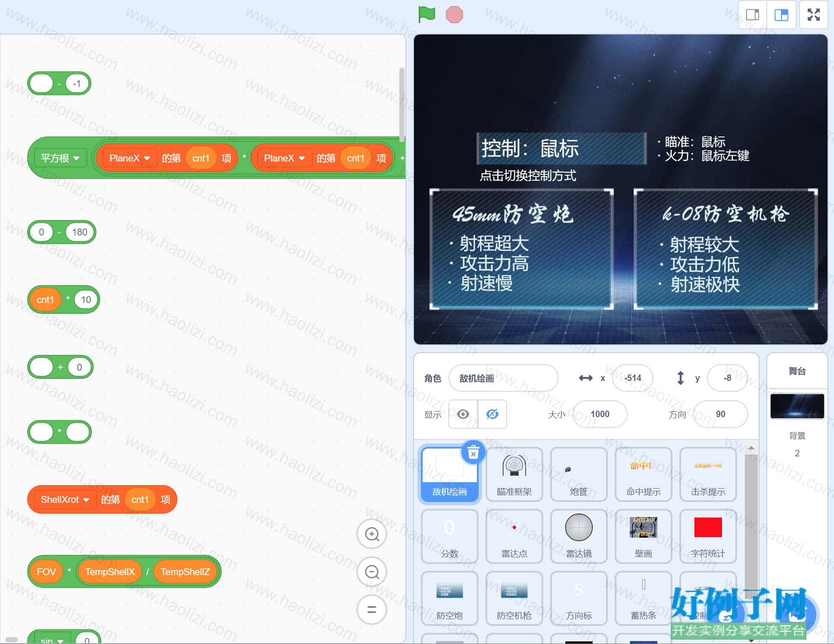The height and width of the screenshot is (644, 834).
Task: Select the 命中提示 sprite
Action: point(644,474)
